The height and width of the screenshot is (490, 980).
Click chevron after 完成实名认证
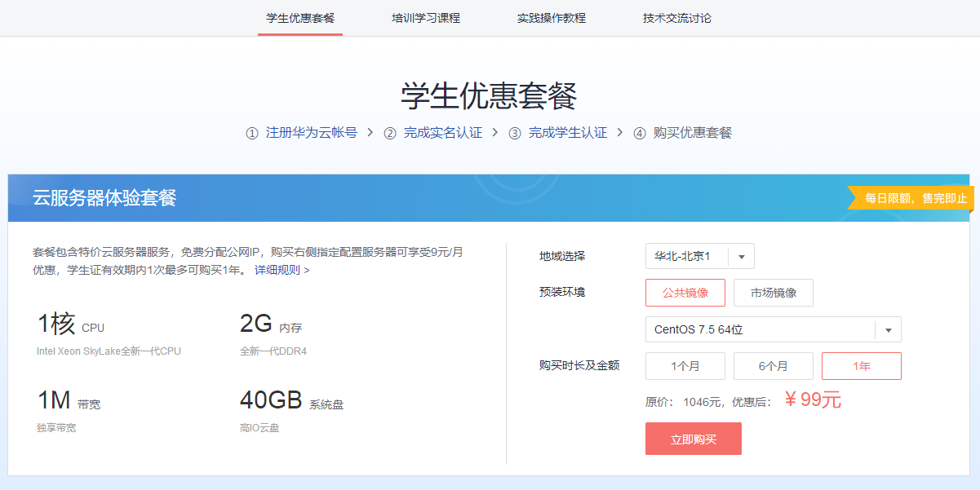pos(495,132)
